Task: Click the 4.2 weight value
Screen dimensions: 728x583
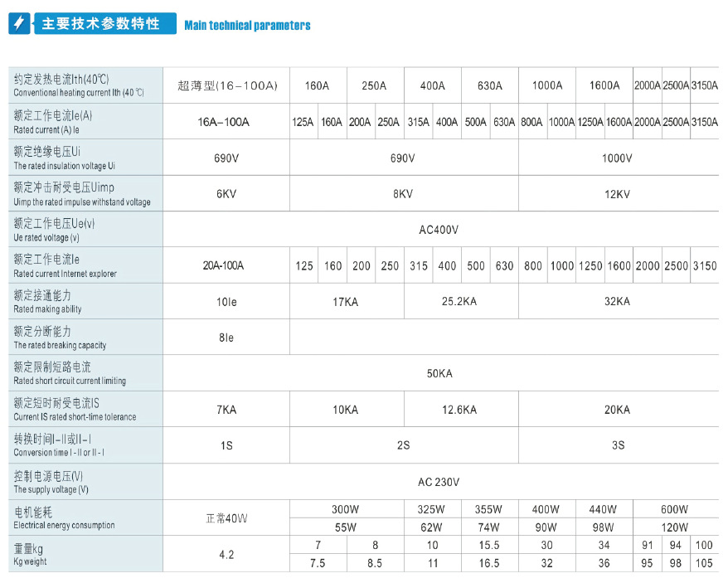Action: [226, 554]
